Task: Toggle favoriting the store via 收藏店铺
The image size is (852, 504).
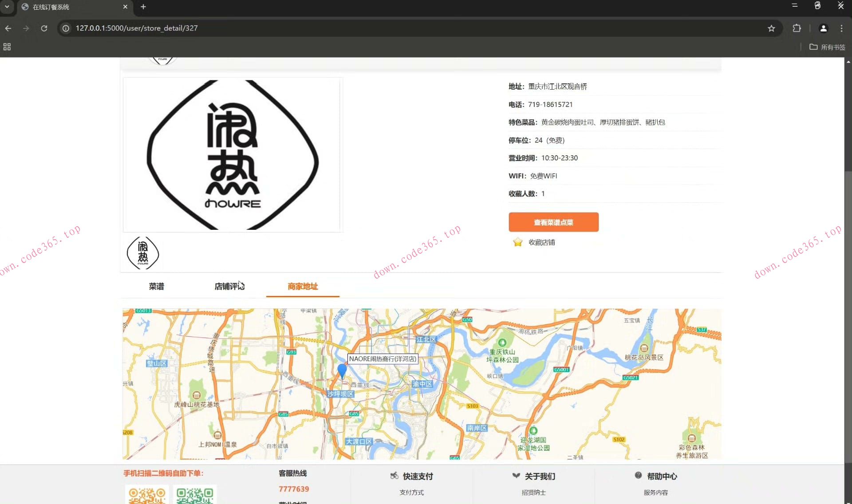Action: [x=542, y=242]
